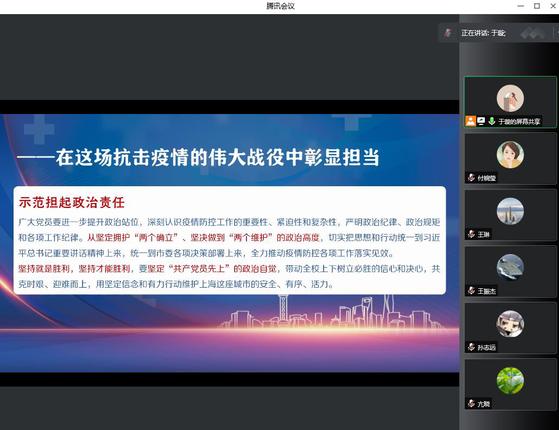The image size is (559, 430).
Task: Click the red heading '示范担起政治责任'
Action: click(x=72, y=203)
